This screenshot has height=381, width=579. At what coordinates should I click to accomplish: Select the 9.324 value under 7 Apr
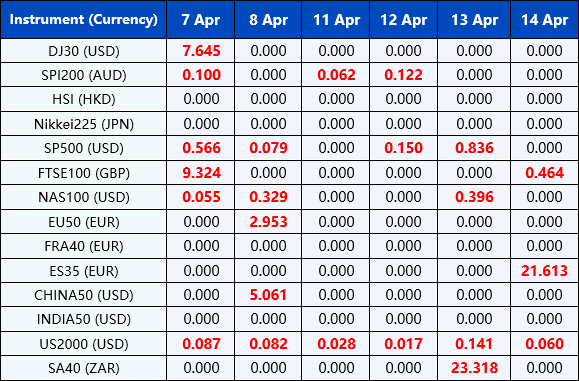tap(201, 173)
